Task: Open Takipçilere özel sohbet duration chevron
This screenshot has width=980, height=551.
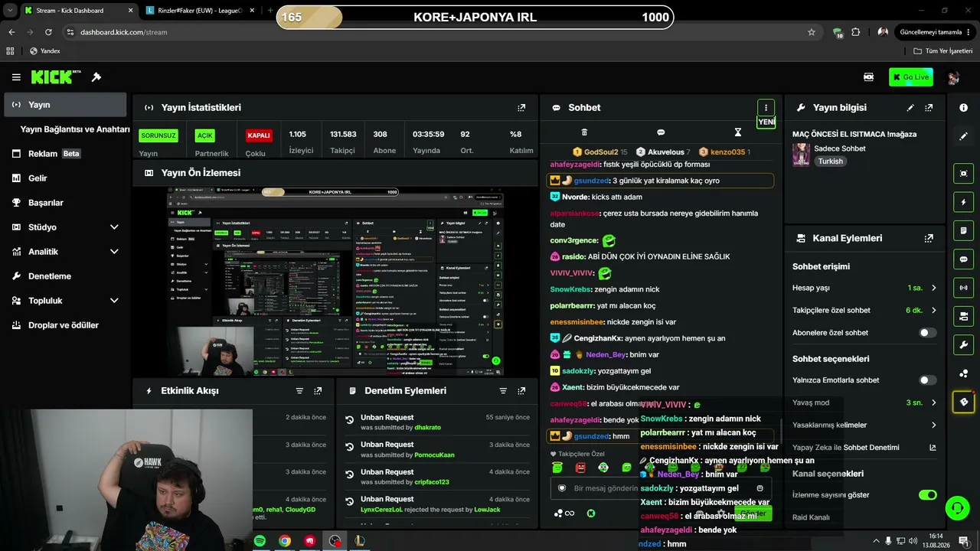Action: 934,311
